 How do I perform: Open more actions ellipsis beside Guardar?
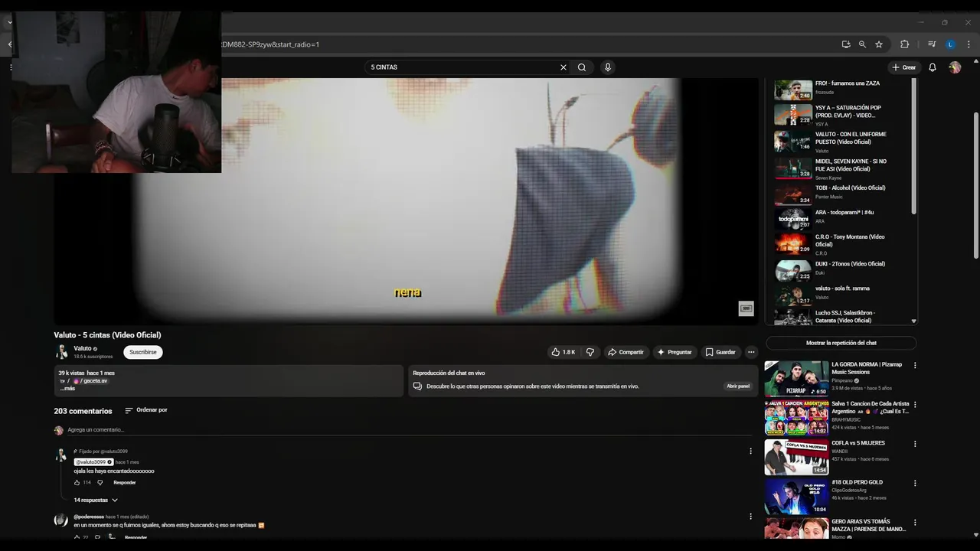pos(751,352)
